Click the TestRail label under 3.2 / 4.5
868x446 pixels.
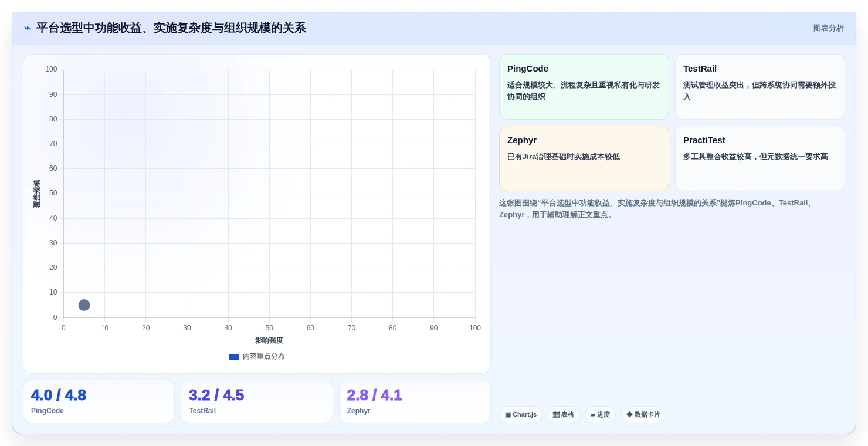[202, 411]
